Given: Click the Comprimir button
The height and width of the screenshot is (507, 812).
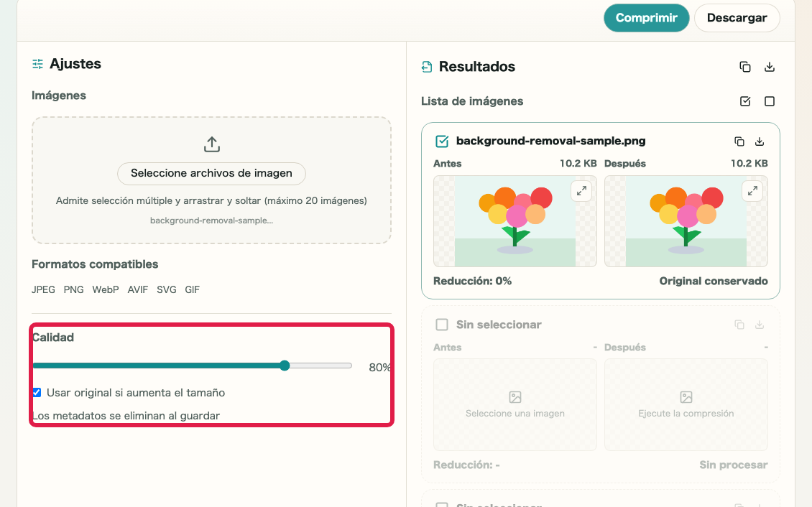Looking at the screenshot, I should coord(646,17).
